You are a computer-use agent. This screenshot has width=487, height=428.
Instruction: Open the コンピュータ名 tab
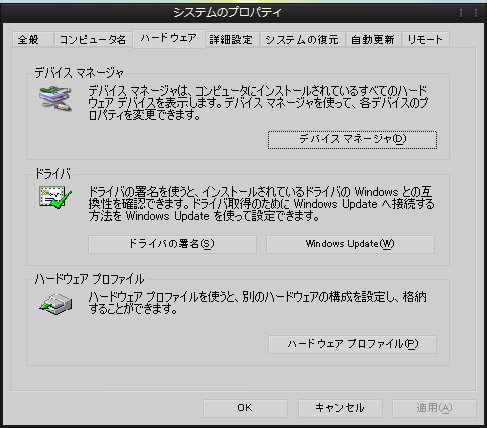pos(93,40)
